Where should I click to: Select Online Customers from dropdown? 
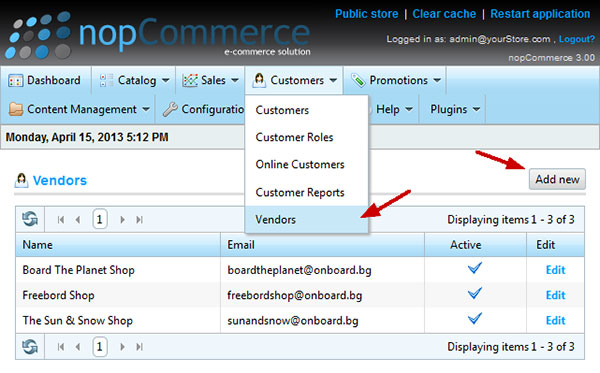(x=307, y=165)
